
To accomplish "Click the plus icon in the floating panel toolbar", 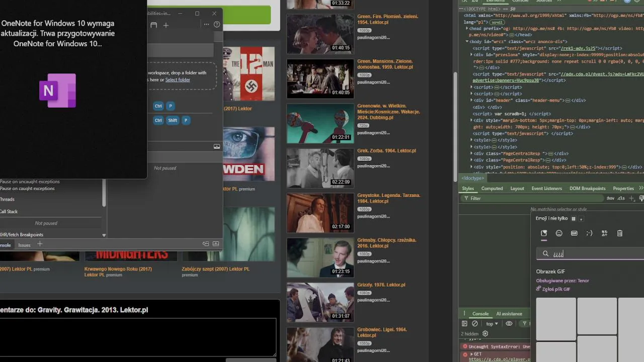I will click(x=166, y=25).
